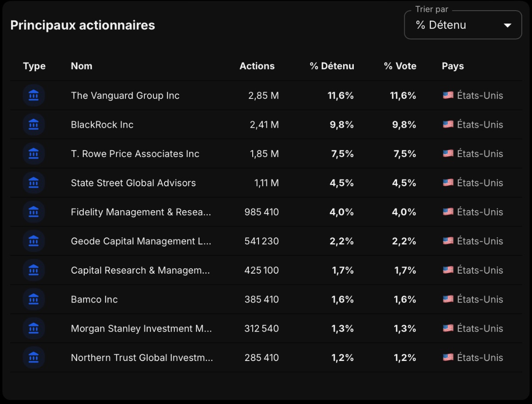Click the '541 230' shares value
This screenshot has height=404, width=532.
pos(262,241)
